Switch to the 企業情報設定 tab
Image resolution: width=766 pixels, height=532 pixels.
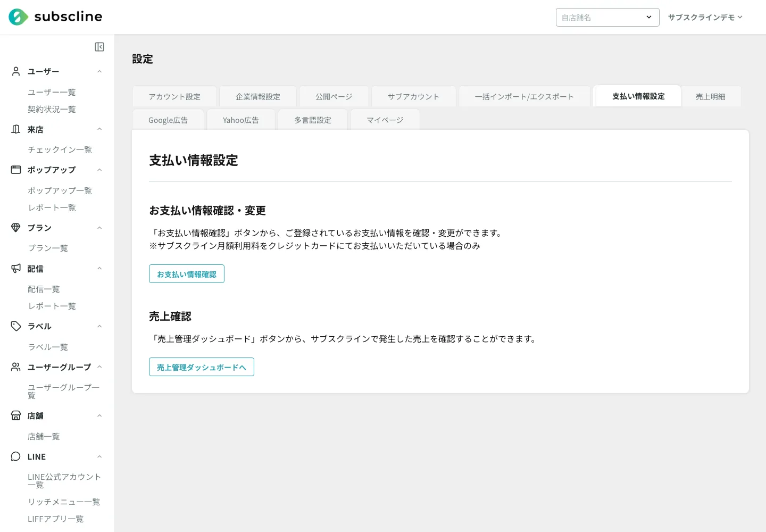258,96
